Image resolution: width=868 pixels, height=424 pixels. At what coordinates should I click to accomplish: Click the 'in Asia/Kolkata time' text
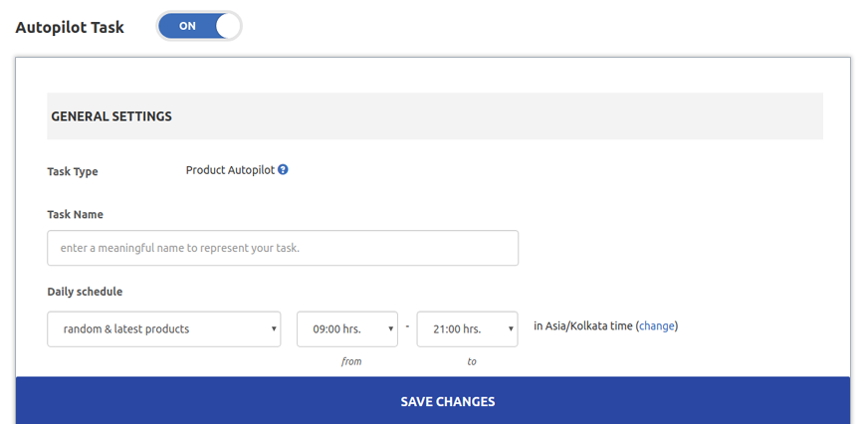[x=583, y=326]
